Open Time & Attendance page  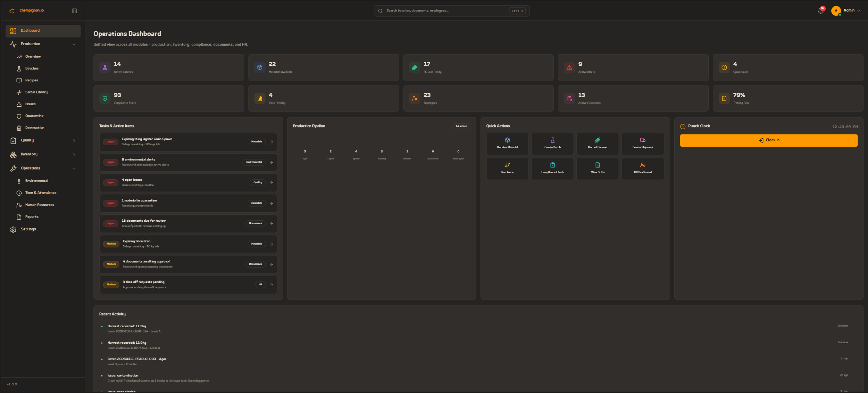41,193
